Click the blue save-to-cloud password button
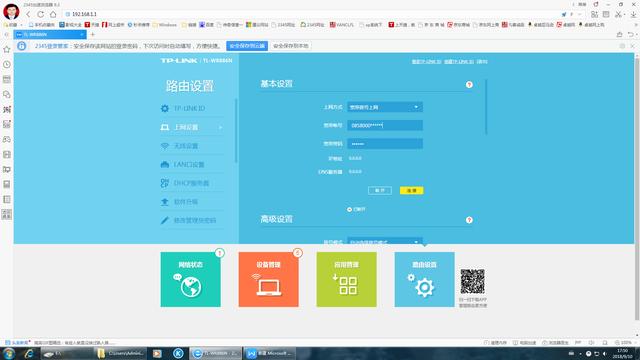The image size is (640, 360). click(247, 46)
